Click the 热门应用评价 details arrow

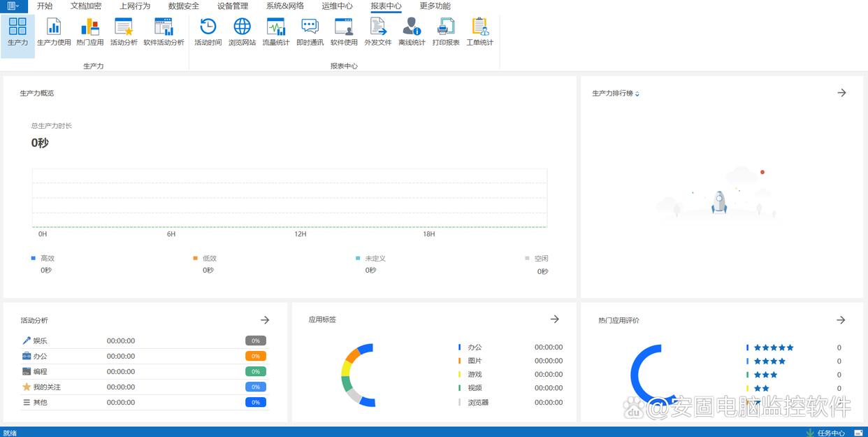(841, 320)
